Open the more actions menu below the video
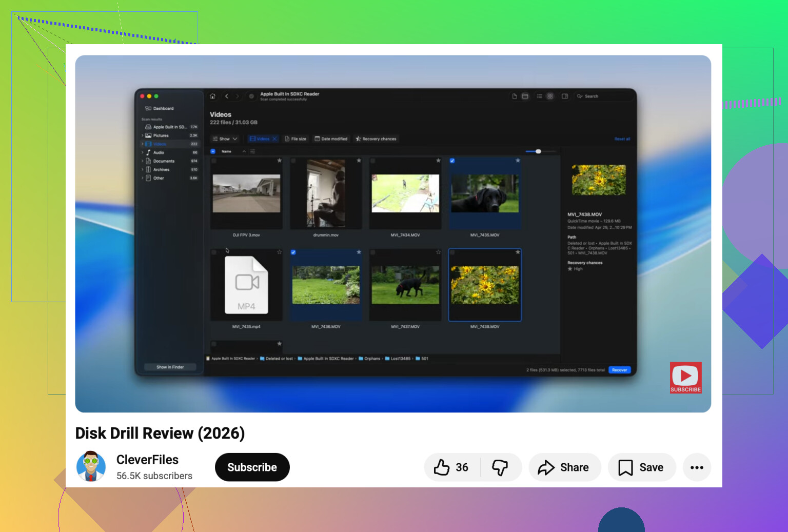 (x=697, y=467)
